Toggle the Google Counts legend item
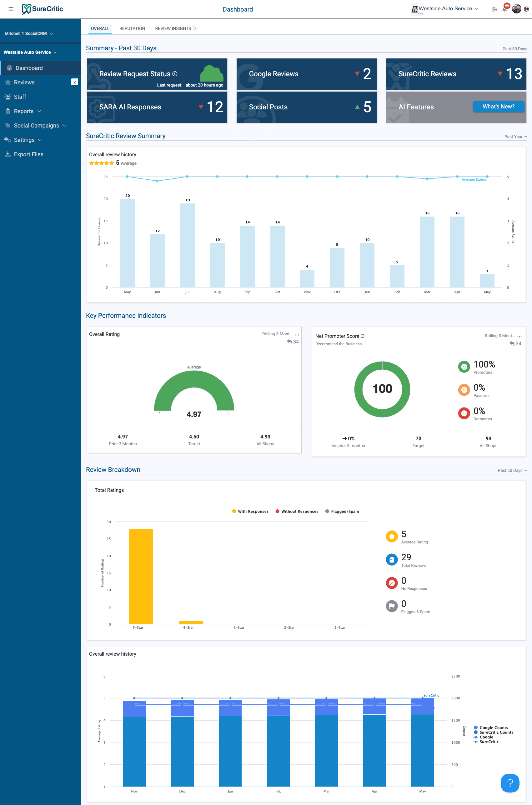 [491, 727]
